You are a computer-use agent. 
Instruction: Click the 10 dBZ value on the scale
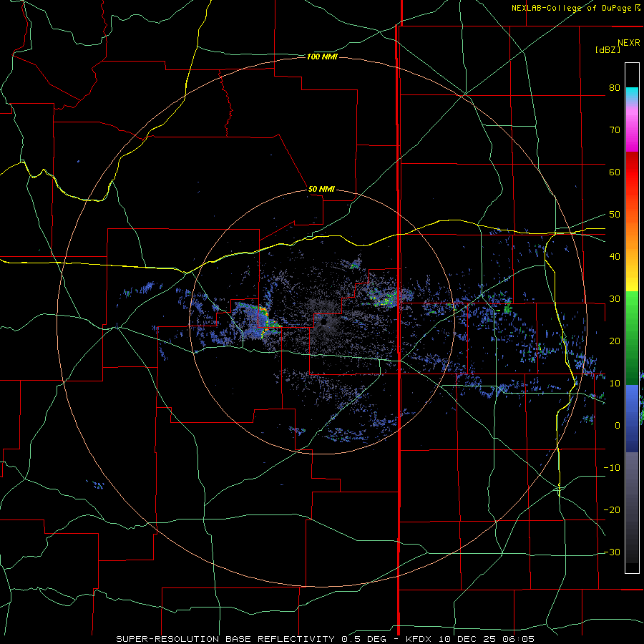pos(615,384)
